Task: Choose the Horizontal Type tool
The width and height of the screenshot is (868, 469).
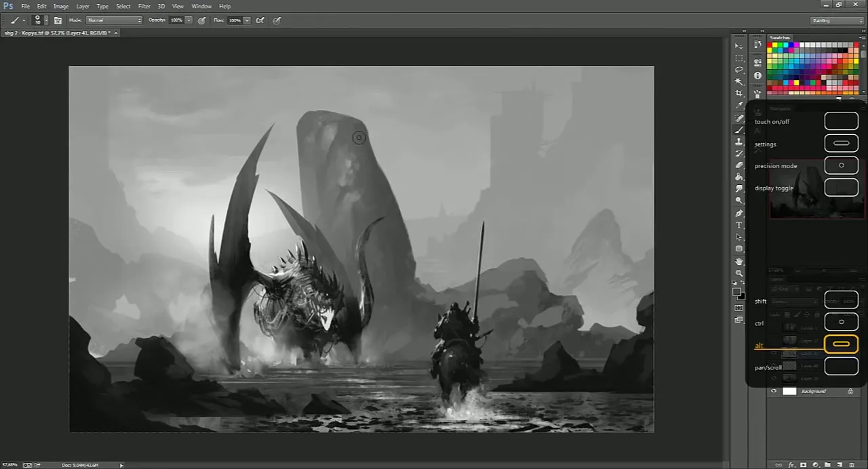Action: 739,225
